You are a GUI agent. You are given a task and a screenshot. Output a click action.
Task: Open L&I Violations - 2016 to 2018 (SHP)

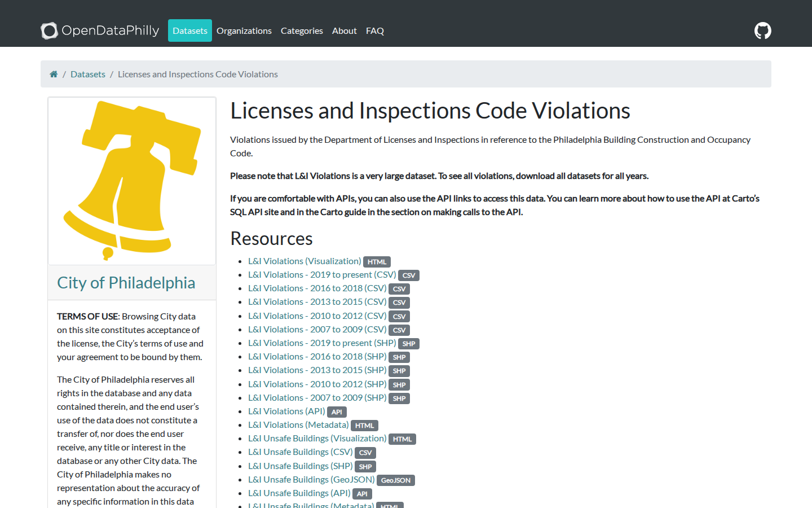(317, 356)
